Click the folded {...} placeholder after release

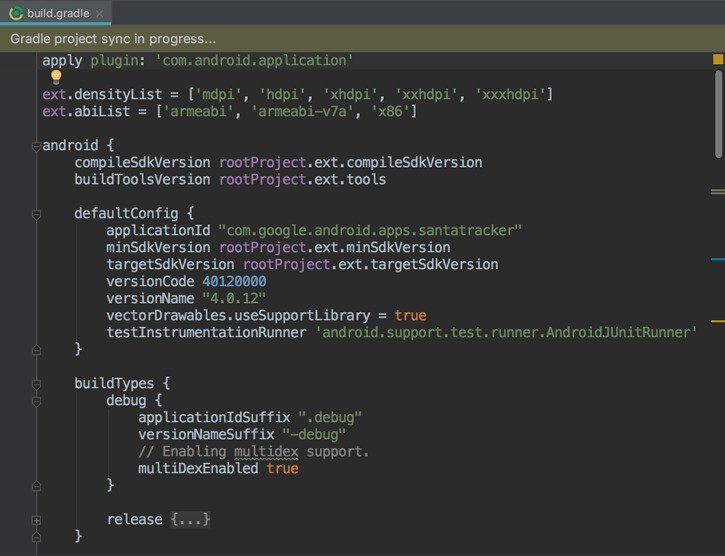[190, 519]
